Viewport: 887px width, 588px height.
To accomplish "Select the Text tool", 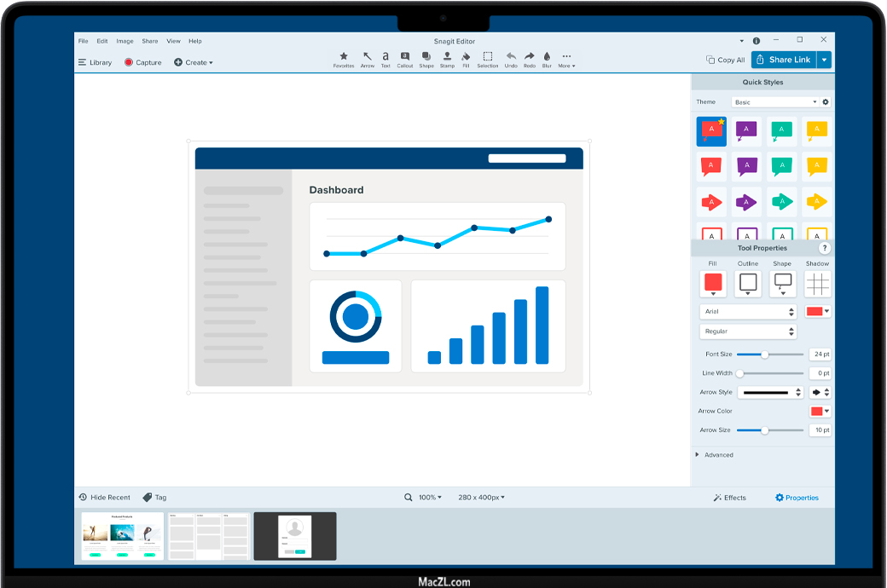I will [386, 60].
